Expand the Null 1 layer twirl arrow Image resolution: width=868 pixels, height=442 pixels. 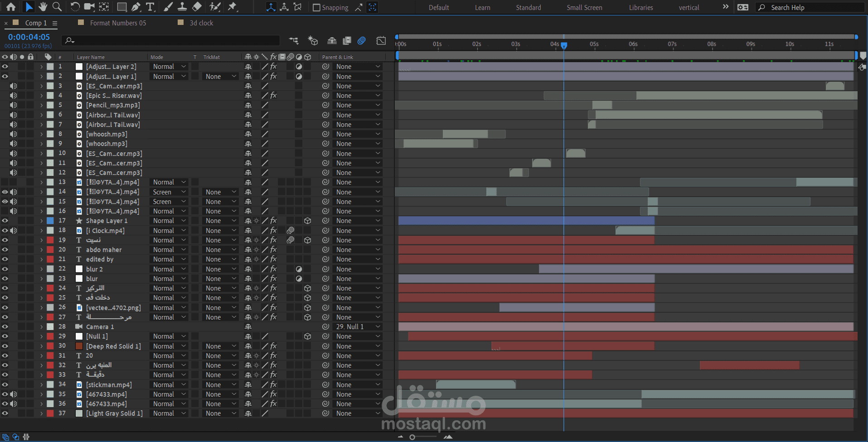[x=41, y=336]
